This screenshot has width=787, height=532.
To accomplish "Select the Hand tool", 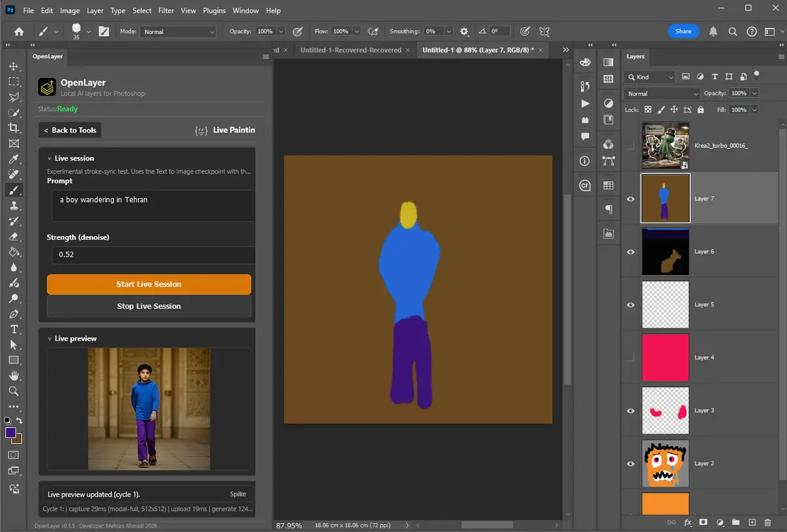I will (14, 376).
